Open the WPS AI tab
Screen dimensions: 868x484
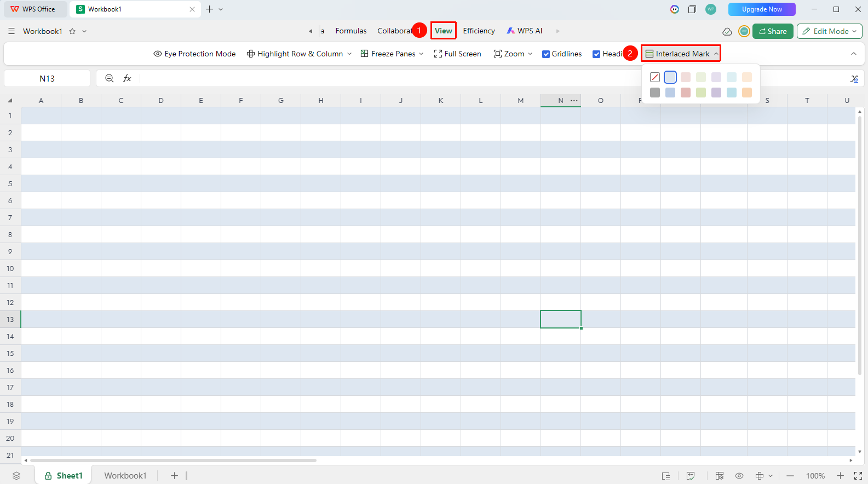tap(525, 31)
